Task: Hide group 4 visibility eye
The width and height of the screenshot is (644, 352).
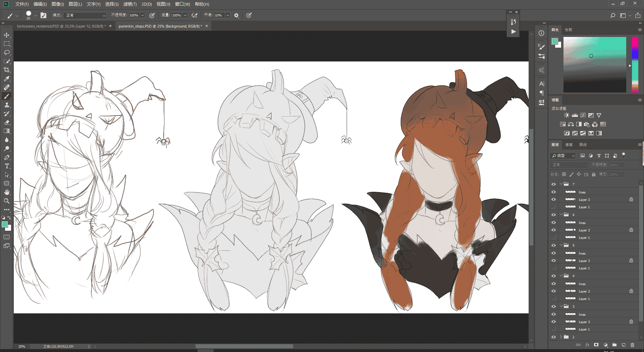Action: (x=553, y=276)
